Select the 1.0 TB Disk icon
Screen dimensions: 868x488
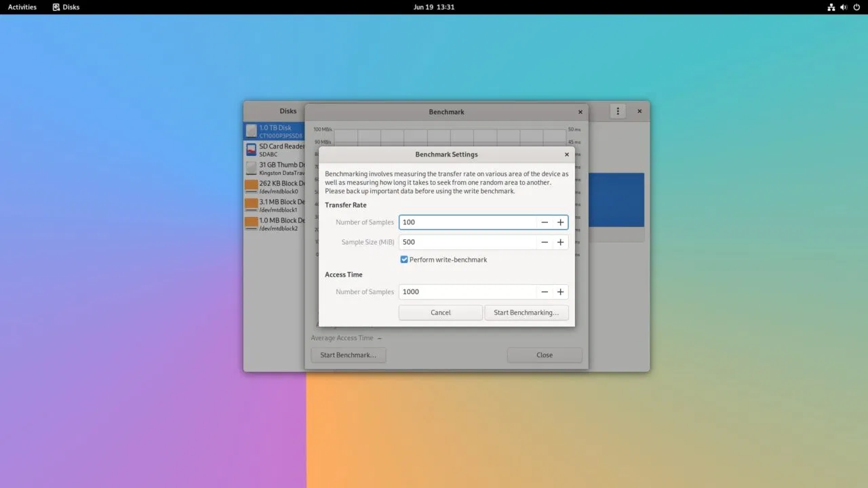tap(252, 131)
